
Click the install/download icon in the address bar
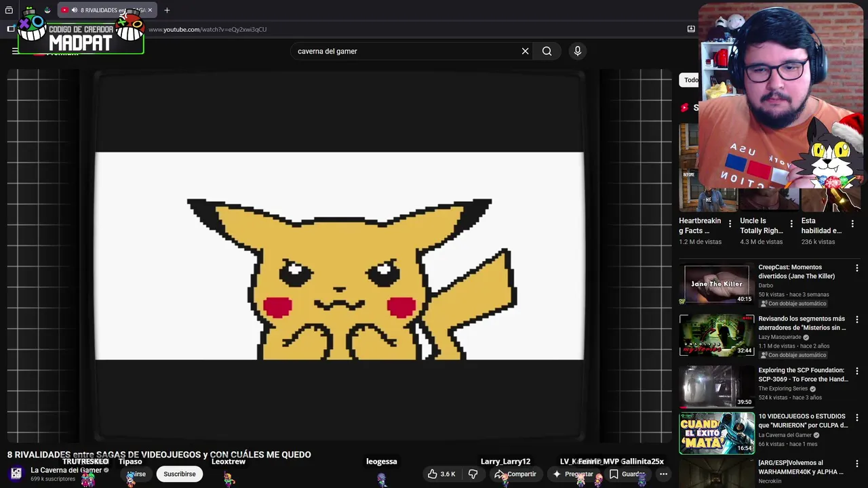(x=691, y=29)
